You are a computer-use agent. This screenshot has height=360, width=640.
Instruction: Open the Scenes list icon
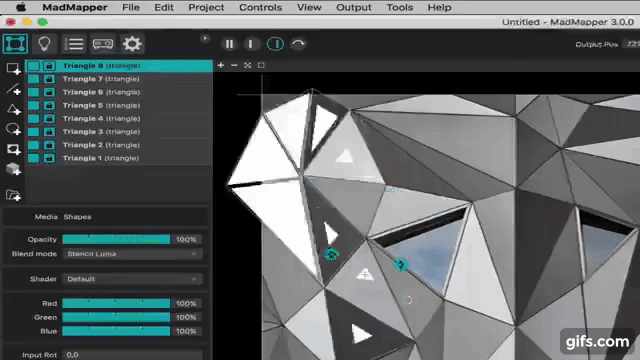click(74, 44)
